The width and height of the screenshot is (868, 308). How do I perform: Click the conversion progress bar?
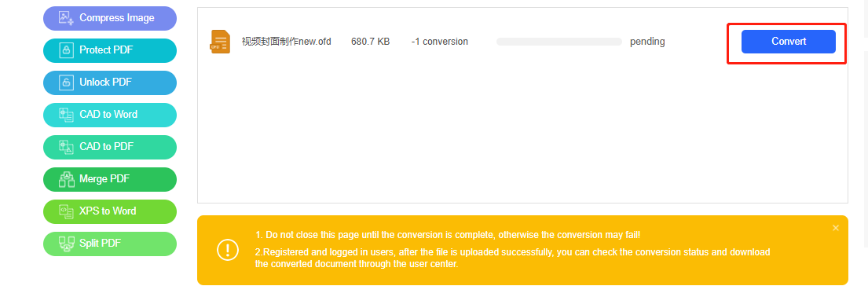tap(559, 42)
